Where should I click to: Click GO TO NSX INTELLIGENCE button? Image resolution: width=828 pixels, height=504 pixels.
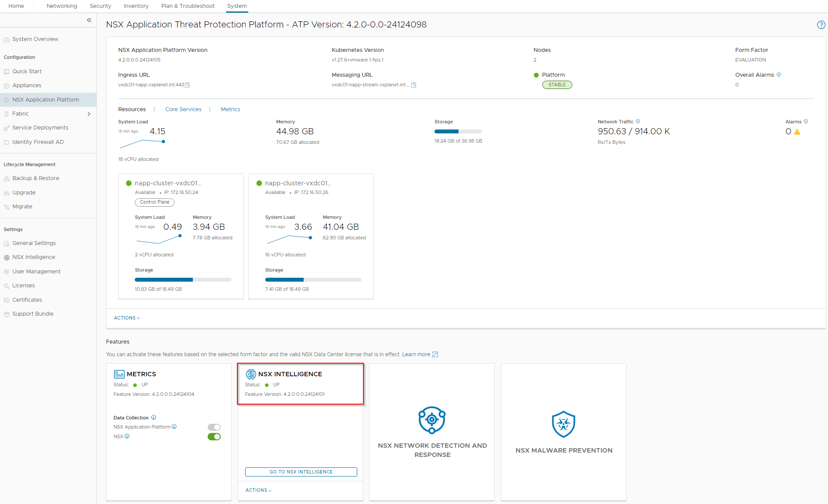[301, 472]
